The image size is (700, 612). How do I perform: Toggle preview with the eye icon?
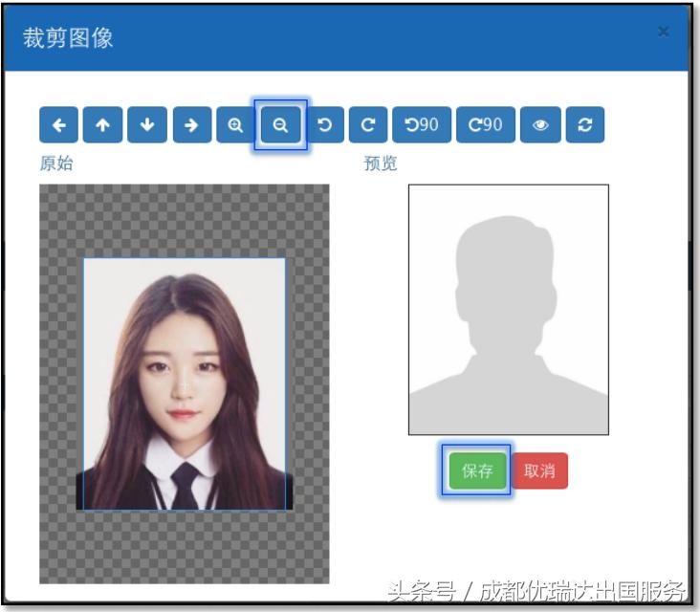click(540, 124)
